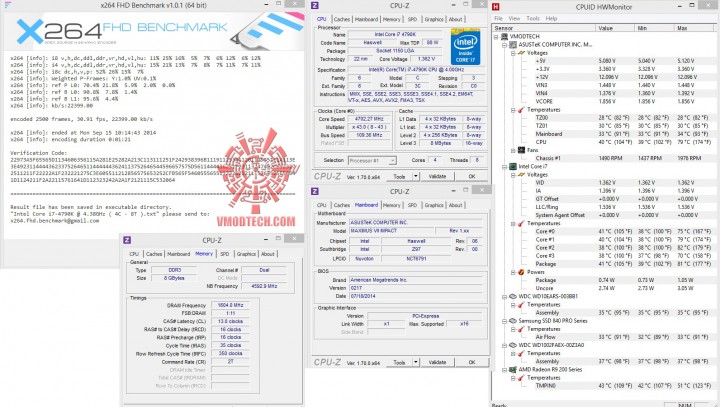Click the thermometer icon under Intel Core i7

tap(521, 223)
